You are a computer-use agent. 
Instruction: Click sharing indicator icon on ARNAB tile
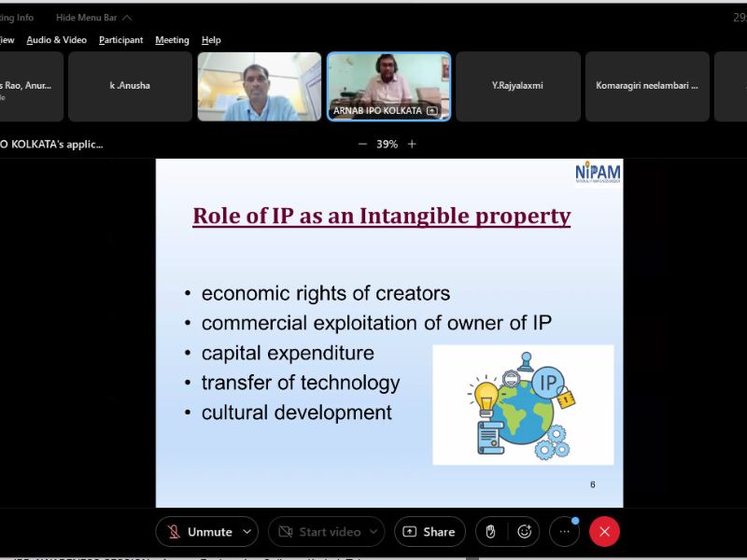(432, 110)
